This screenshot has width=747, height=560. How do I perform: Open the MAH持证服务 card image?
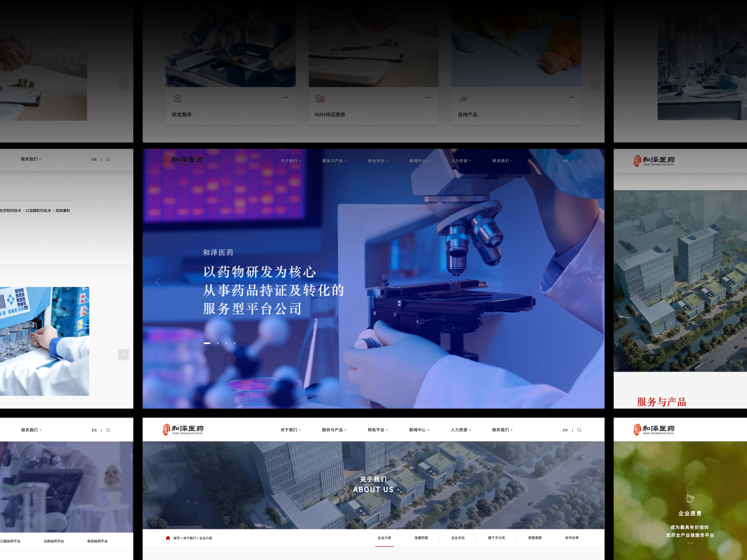click(374, 46)
